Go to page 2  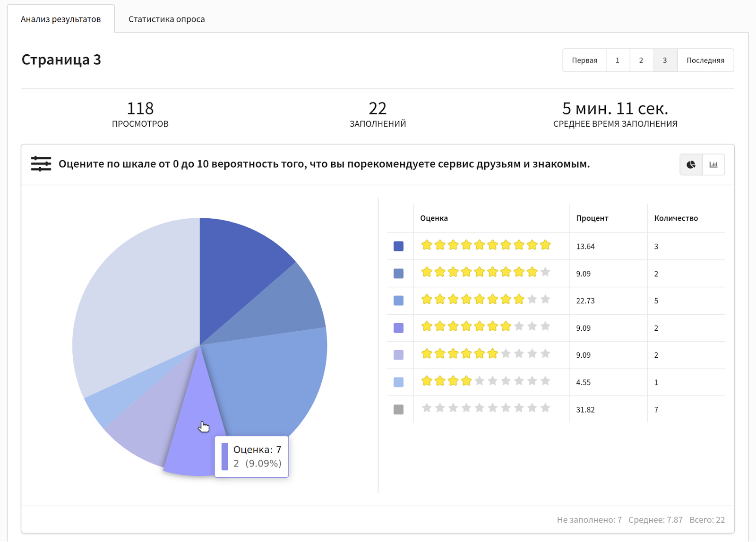pyautogui.click(x=641, y=60)
